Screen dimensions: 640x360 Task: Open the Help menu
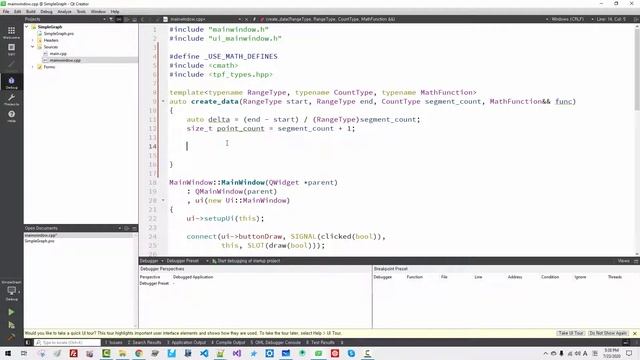coord(115,11)
